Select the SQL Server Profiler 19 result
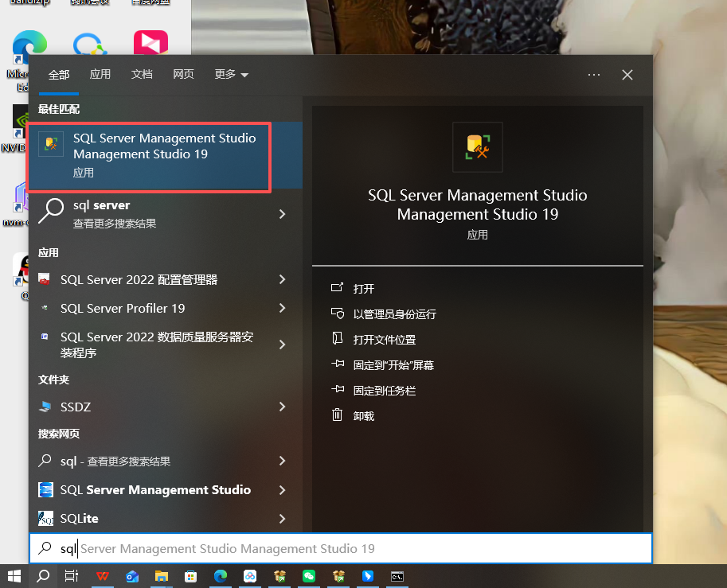 pos(166,308)
